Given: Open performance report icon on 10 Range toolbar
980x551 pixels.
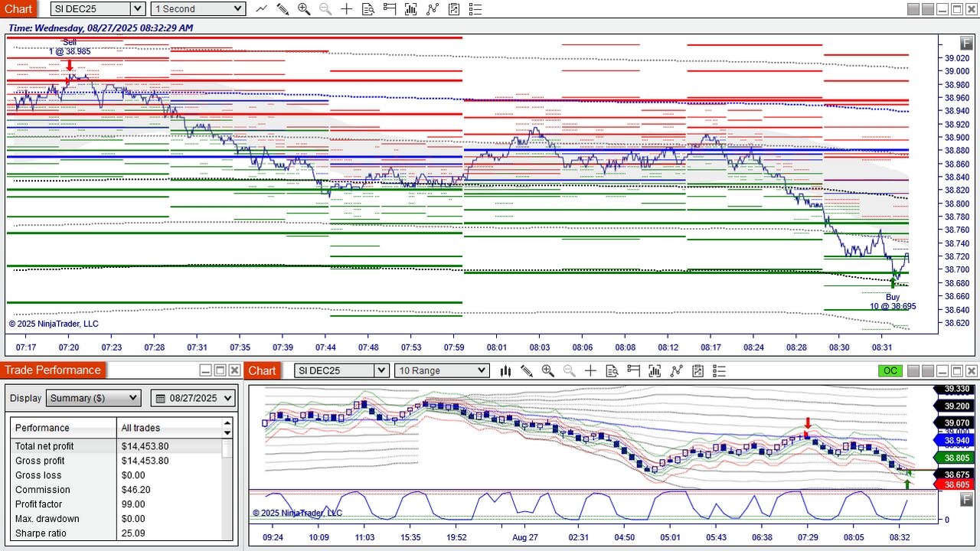Looking at the screenshot, I should (x=697, y=370).
